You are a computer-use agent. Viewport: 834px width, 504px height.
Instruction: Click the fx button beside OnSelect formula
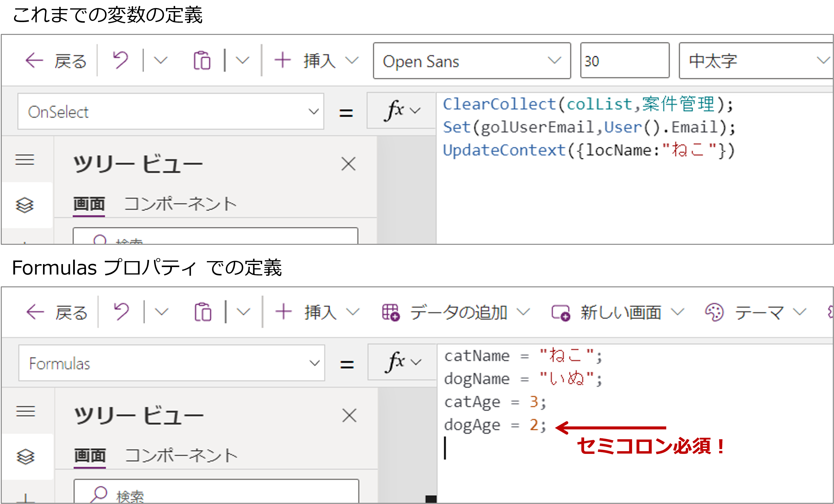[x=402, y=110]
